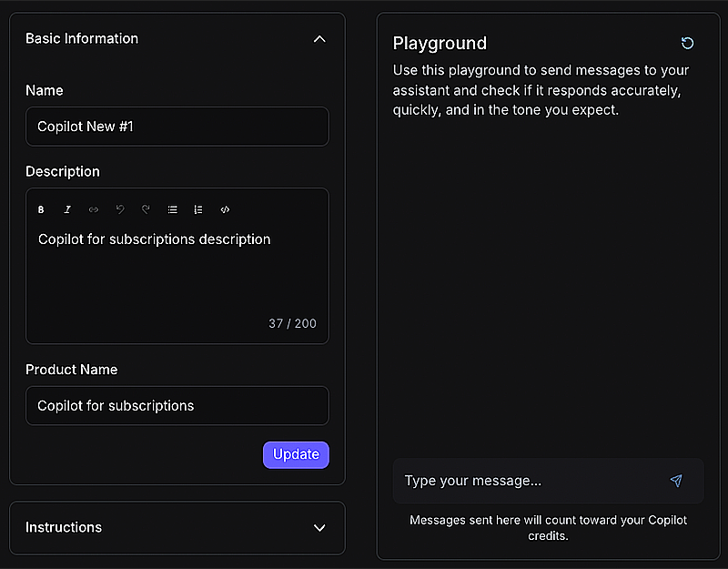Image resolution: width=728 pixels, height=569 pixels.
Task: Expand the Instructions section
Action: [x=318, y=528]
